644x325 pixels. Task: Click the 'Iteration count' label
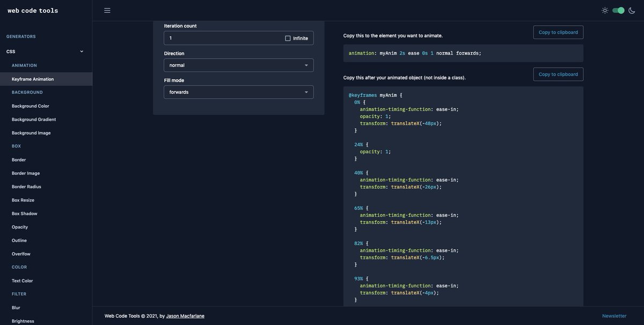[180, 26]
